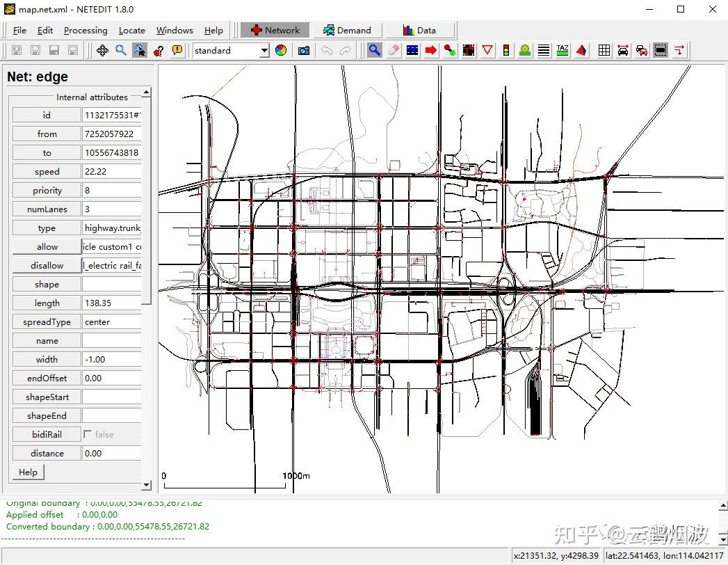Open the edit coloring schemes icon
Screen dimensions: 728x565
[281, 50]
